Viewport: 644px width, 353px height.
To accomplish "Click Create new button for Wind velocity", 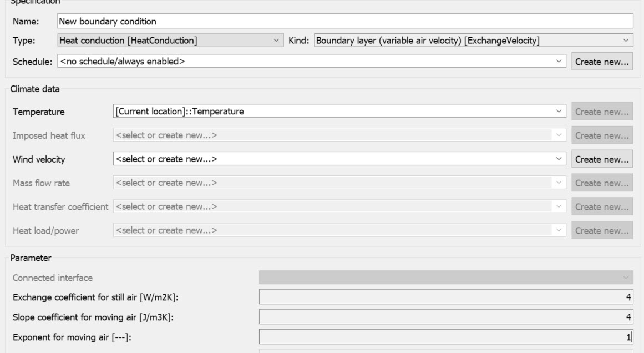I will click(602, 159).
